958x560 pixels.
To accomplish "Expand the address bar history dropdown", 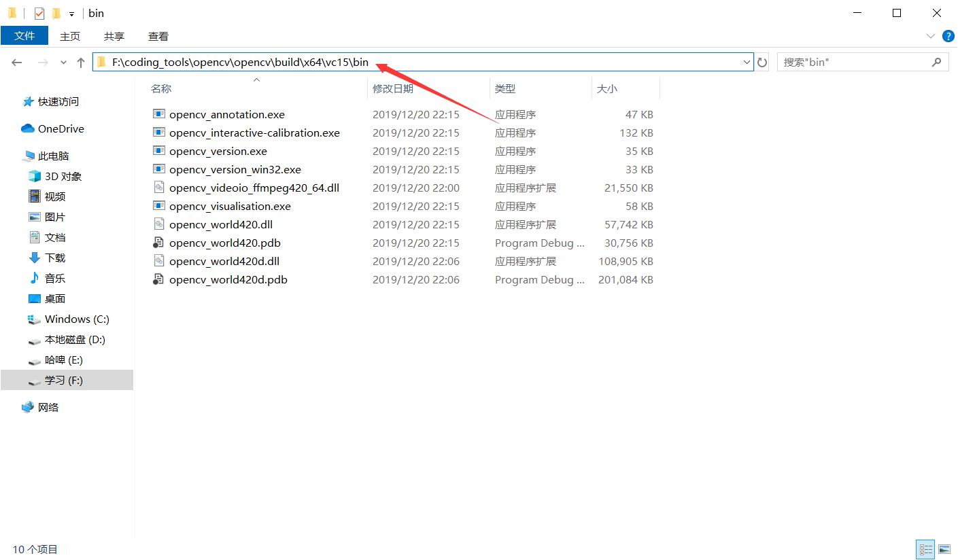I will coord(746,62).
